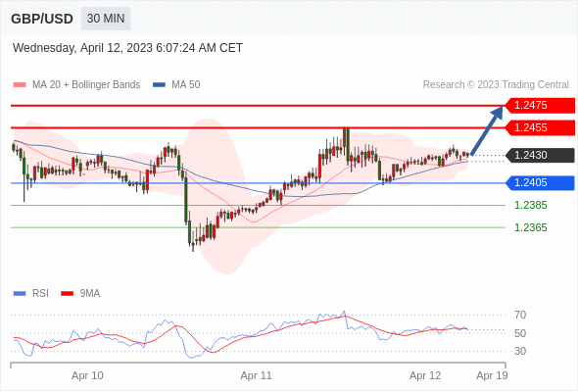578x392 pixels.
Task: Click the RSI legend color swatch
Action: pyautogui.click(x=20, y=294)
